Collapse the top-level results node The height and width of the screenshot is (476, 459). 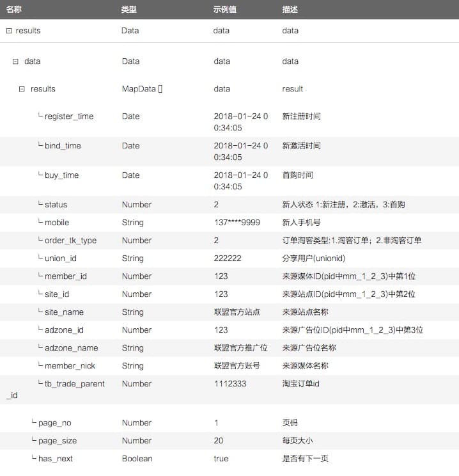point(9,31)
